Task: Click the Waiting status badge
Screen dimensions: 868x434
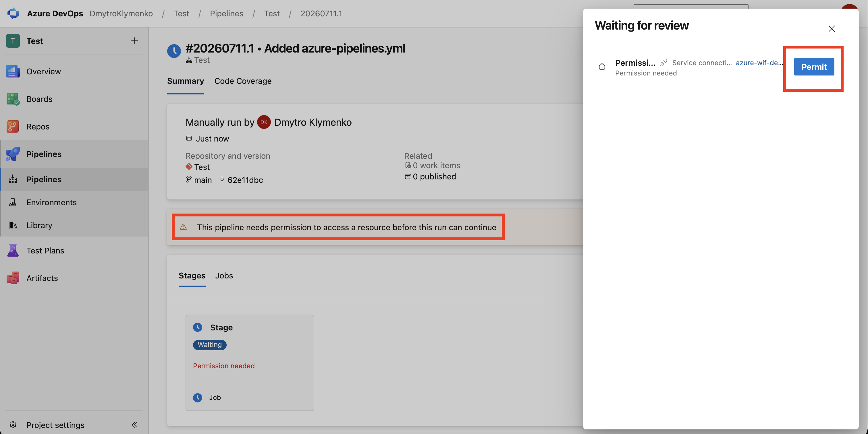Action: 210,344
